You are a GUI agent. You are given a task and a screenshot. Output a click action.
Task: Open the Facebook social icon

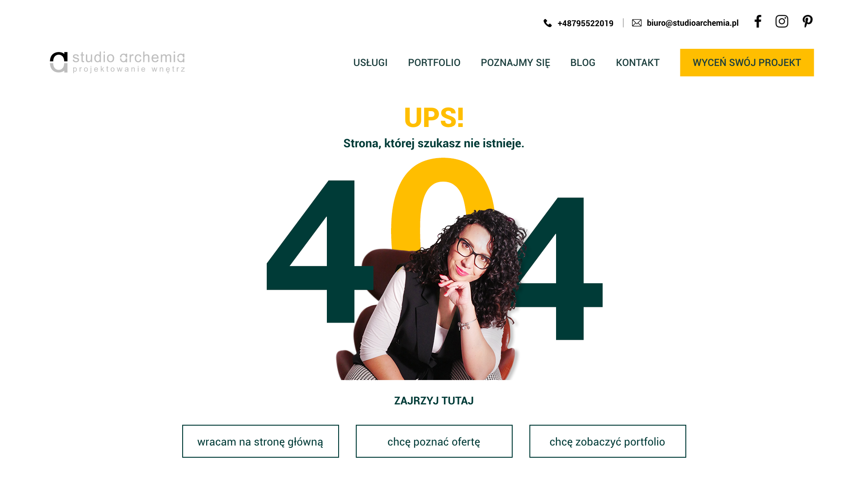click(x=758, y=21)
